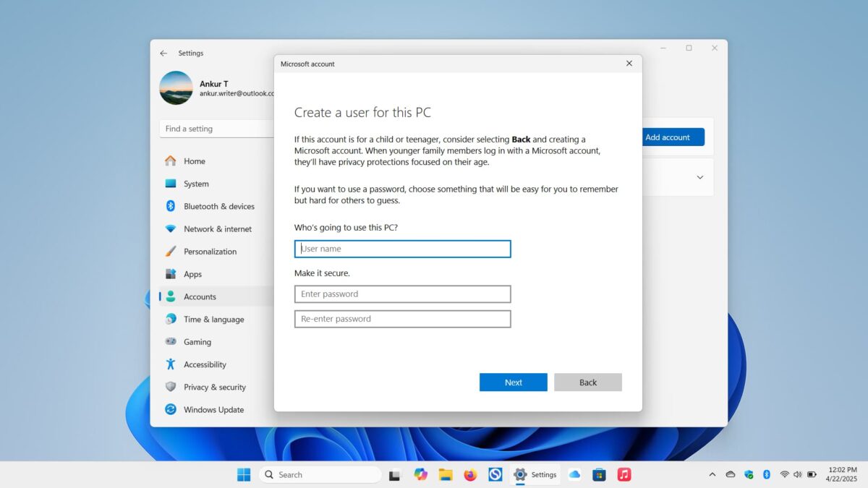This screenshot has width=868, height=488.
Task: Click the battery tray icon
Action: click(x=812, y=474)
